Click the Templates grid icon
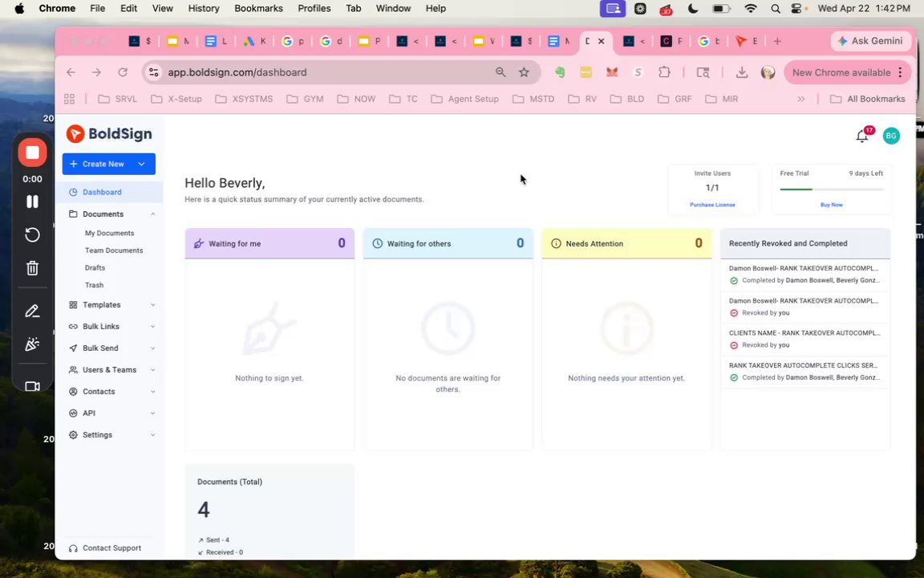The height and width of the screenshot is (578, 924). click(x=73, y=305)
